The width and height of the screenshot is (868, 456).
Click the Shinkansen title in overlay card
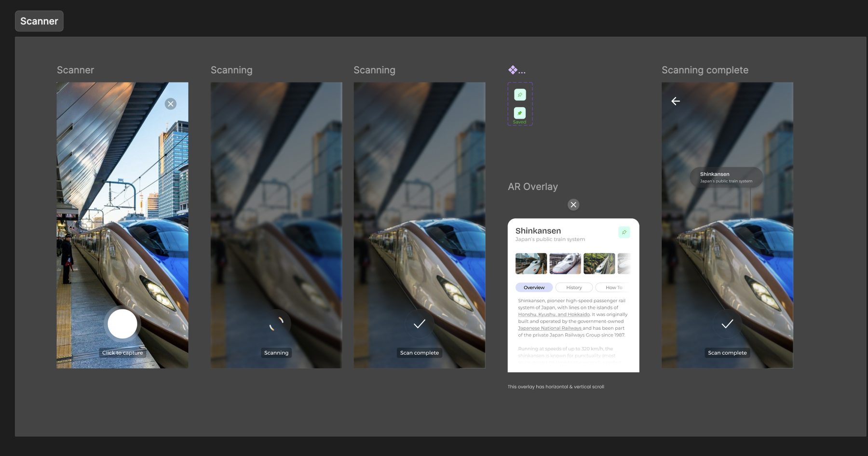pyautogui.click(x=538, y=231)
